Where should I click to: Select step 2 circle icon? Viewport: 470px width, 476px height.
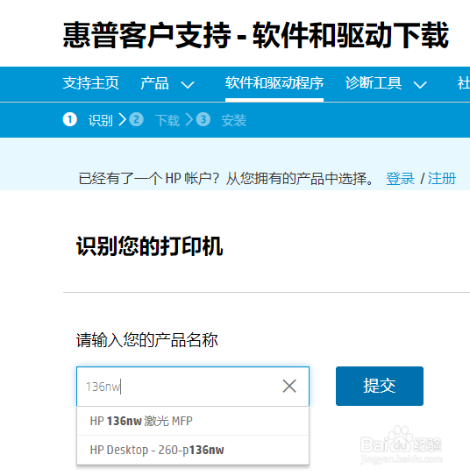point(136,119)
